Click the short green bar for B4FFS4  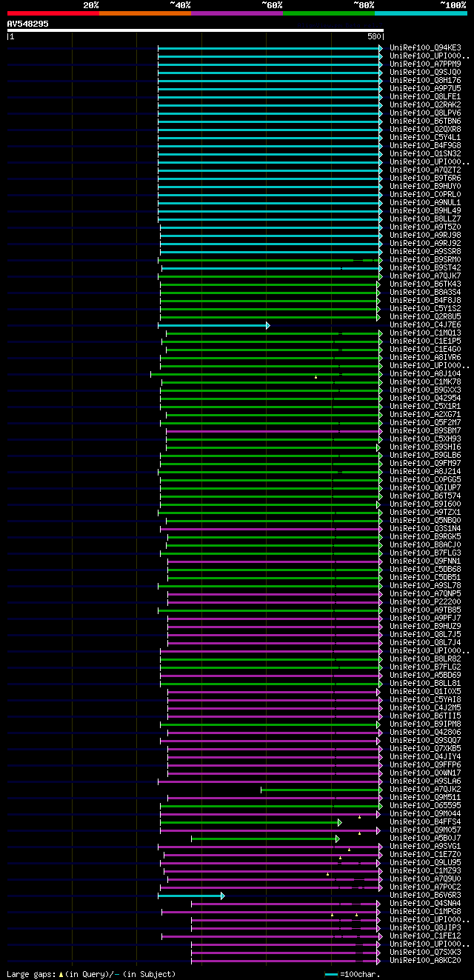coord(251,822)
